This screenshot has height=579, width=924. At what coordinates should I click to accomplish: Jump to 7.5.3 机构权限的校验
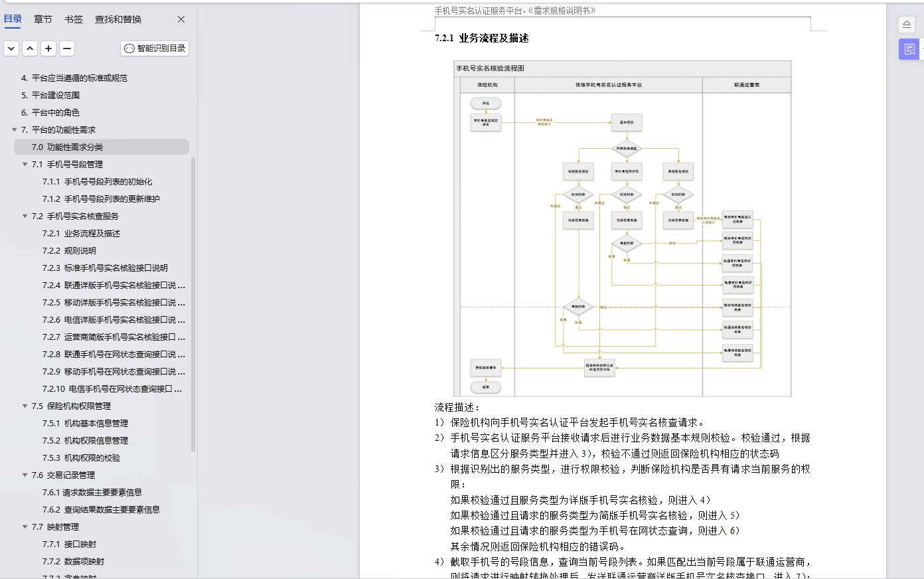(82, 457)
